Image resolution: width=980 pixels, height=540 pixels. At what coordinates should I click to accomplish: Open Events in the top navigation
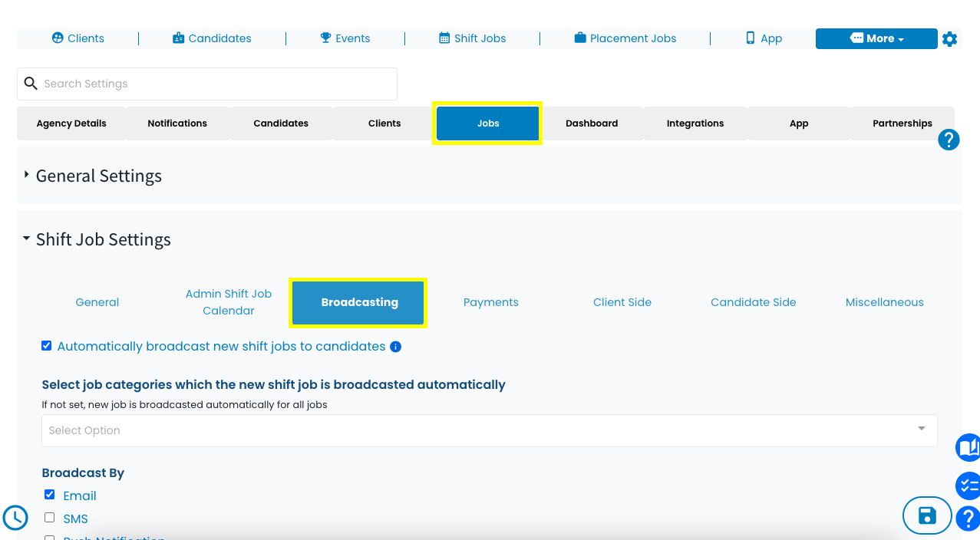pyautogui.click(x=345, y=38)
